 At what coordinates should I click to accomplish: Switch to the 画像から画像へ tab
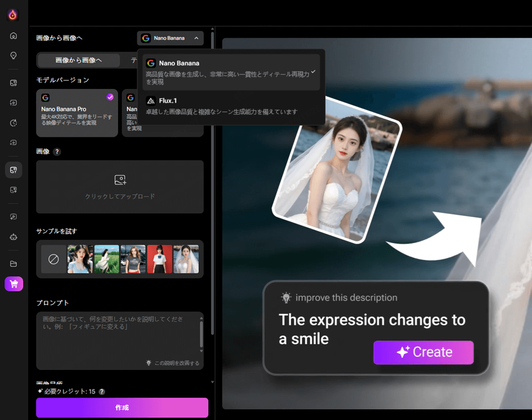pyautogui.click(x=78, y=60)
